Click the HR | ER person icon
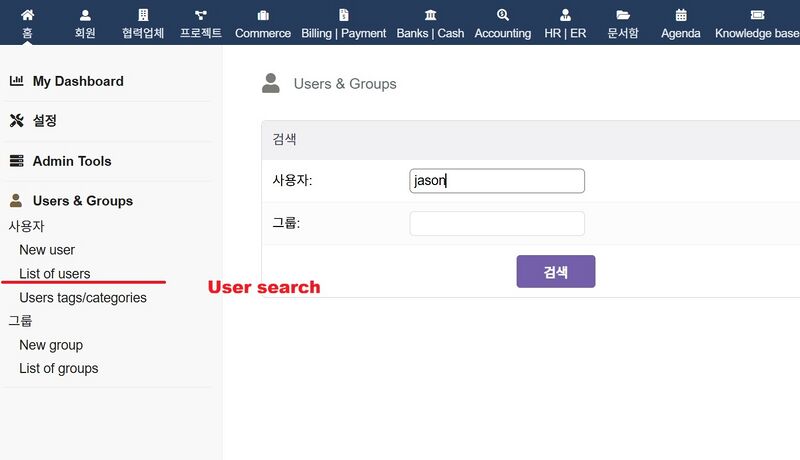 [565, 15]
